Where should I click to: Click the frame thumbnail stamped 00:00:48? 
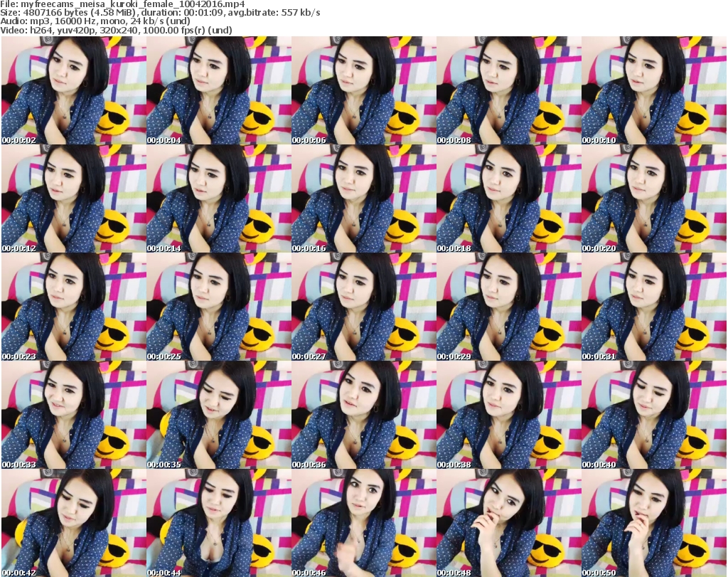tap(508, 523)
